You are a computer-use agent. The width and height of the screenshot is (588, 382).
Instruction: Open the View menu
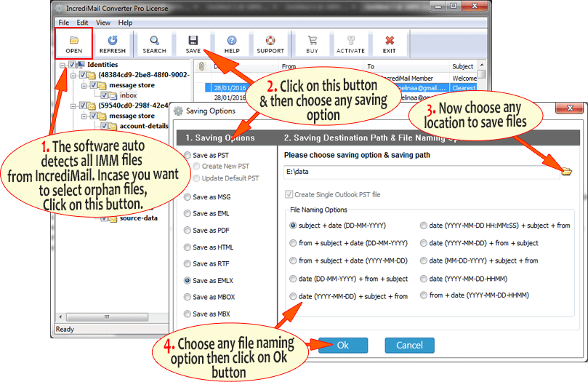click(103, 23)
